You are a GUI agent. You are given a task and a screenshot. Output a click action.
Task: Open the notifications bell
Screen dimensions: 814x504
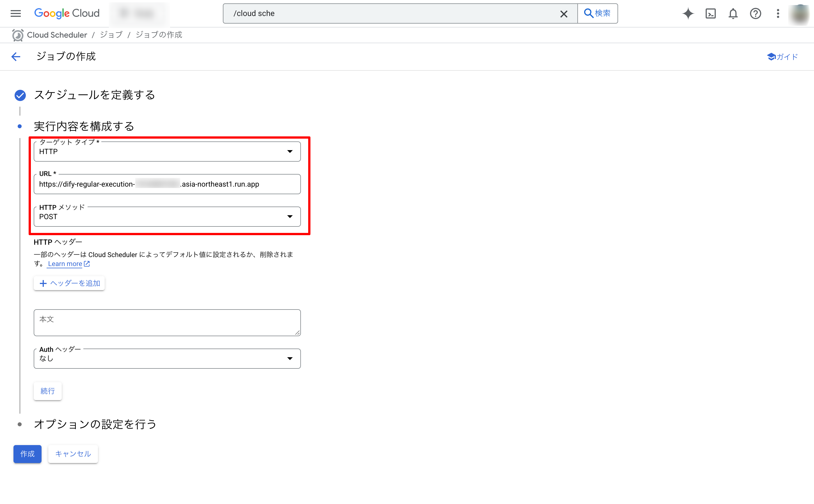(733, 13)
